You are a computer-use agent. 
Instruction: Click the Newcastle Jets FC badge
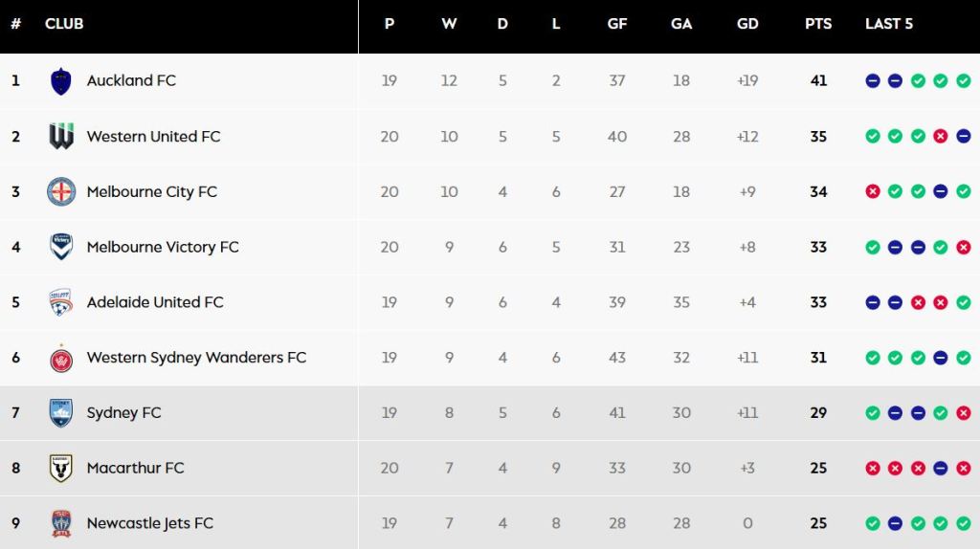(61, 523)
